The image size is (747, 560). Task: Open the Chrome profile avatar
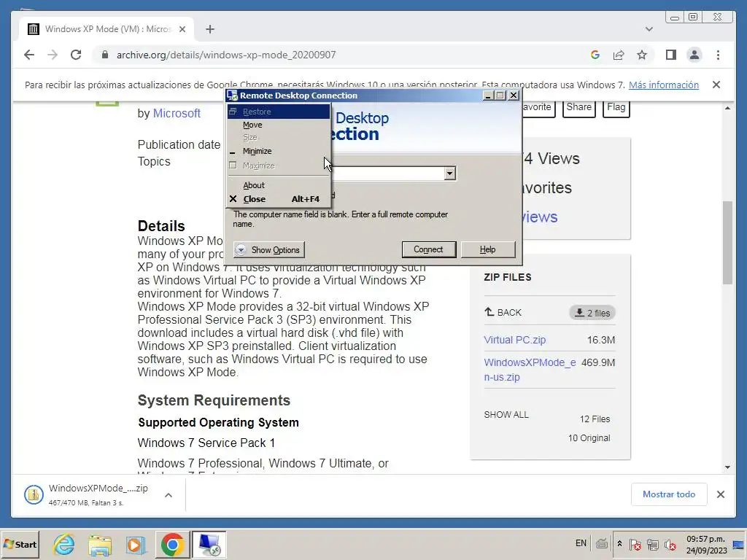694,55
